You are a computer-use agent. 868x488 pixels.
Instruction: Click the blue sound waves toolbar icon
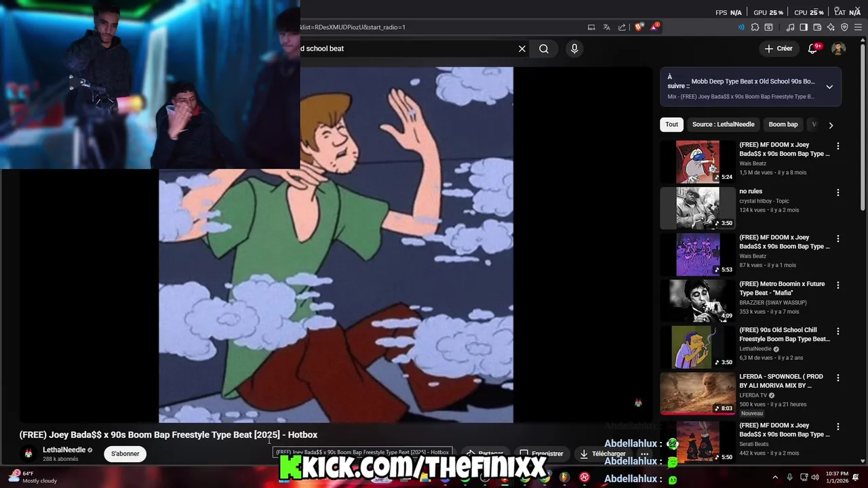click(741, 27)
